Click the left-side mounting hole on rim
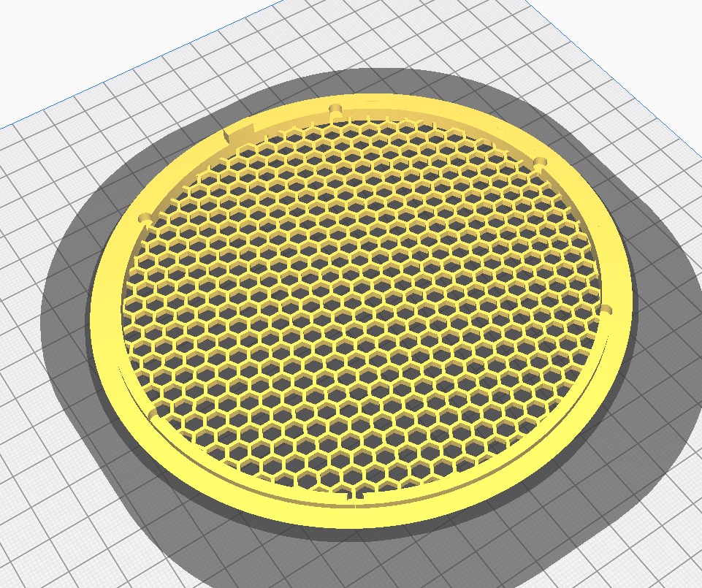Viewport: 702px width, 588px height. [145, 218]
